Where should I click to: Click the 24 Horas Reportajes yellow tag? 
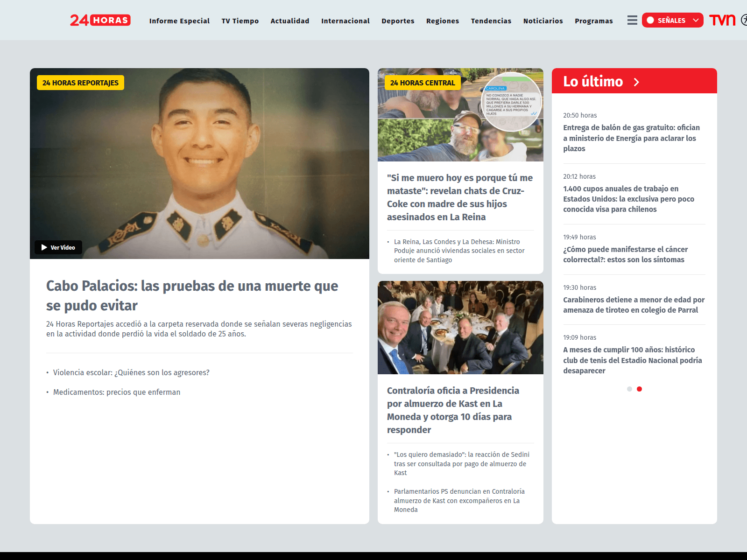point(80,83)
